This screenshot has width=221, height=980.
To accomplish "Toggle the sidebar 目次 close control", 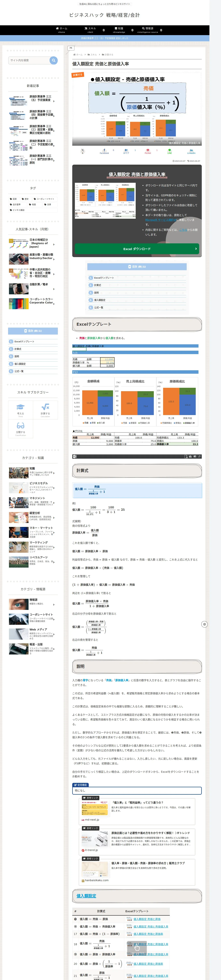I will tap(33, 331).
